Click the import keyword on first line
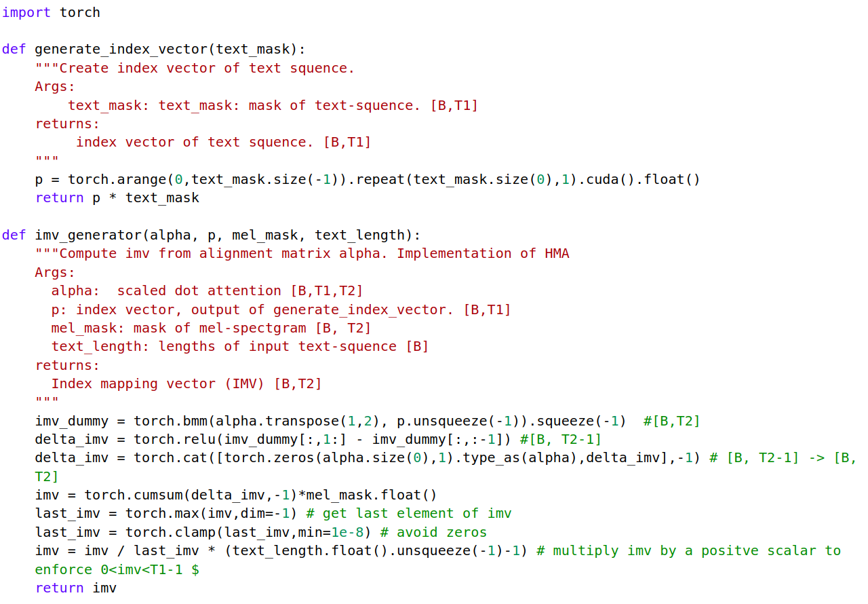The height and width of the screenshot is (604, 868). tap(26, 12)
